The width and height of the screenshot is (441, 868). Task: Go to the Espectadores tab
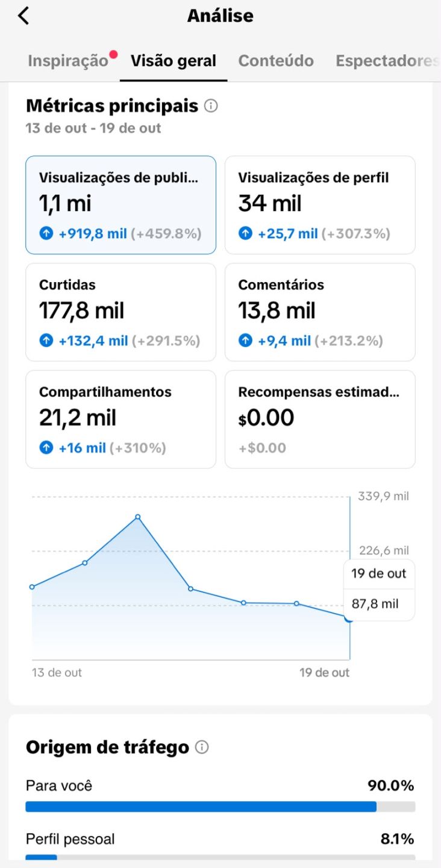pyautogui.click(x=388, y=61)
